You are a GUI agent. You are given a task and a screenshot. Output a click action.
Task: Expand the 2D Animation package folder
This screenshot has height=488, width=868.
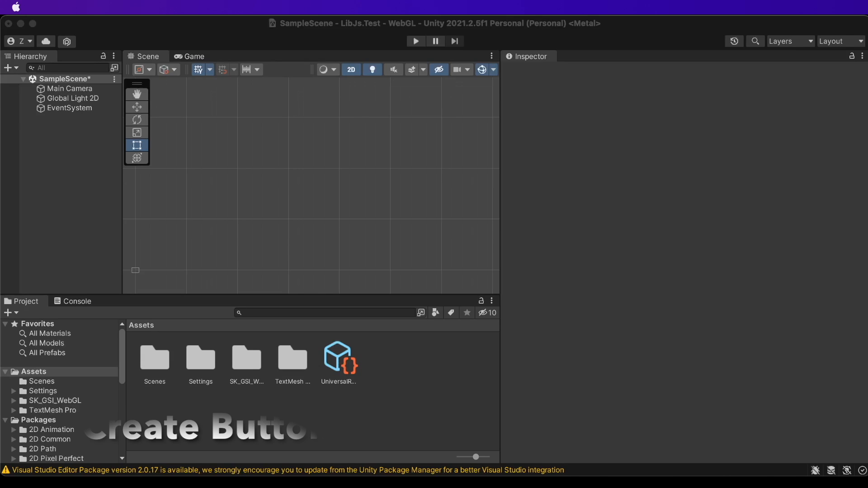tap(14, 430)
